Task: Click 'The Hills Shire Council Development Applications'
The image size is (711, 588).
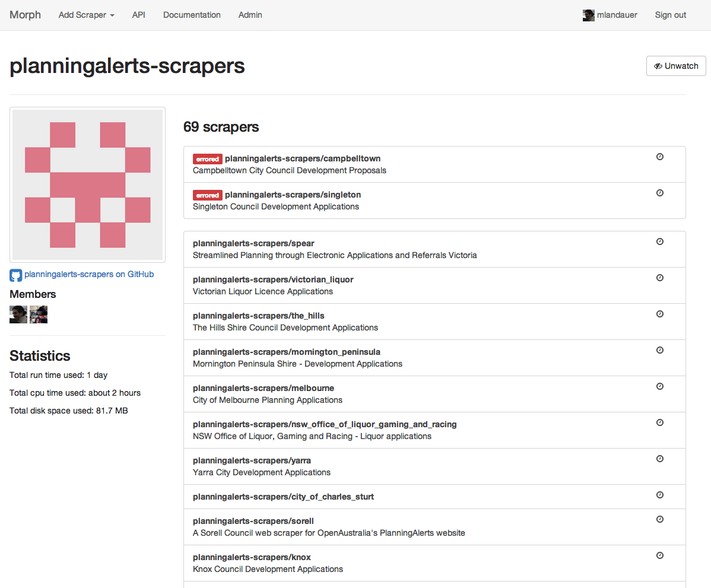Action: pos(285,328)
